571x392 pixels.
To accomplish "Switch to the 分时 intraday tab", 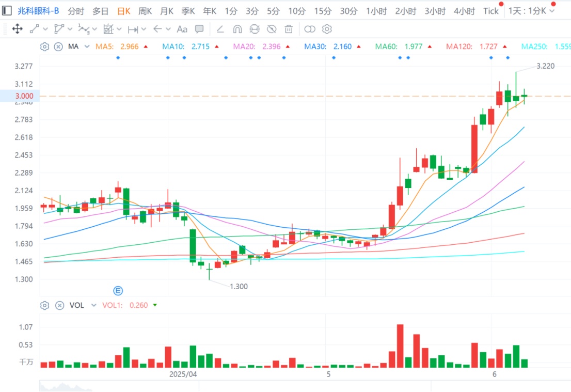I will 76,11.
